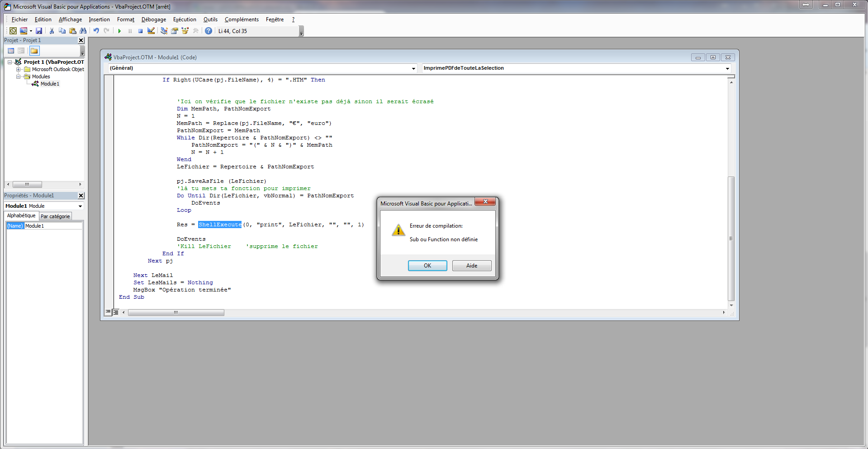868x449 pixels.
Task: Click Project panel horizontal scrollbar thumb
Action: [27, 184]
